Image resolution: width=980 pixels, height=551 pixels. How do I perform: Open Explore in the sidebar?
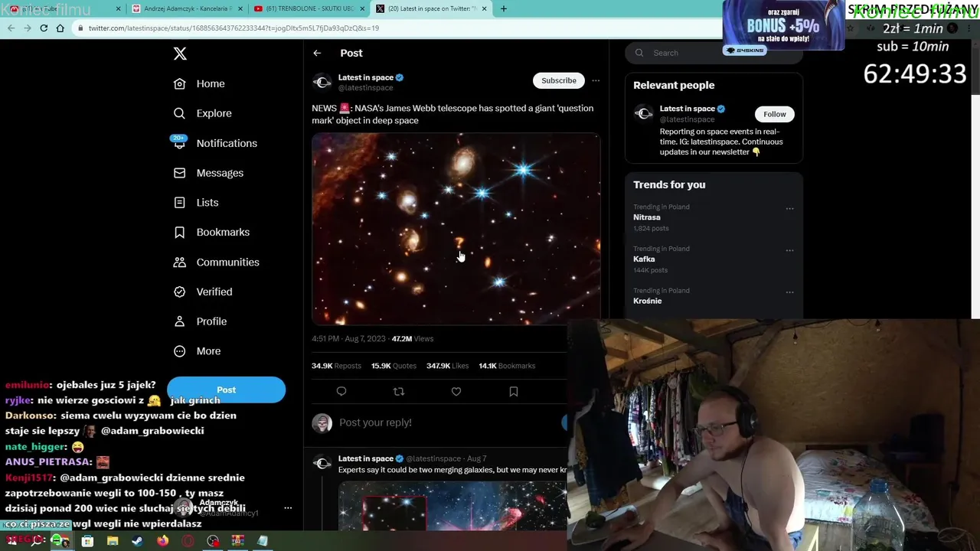point(202,113)
